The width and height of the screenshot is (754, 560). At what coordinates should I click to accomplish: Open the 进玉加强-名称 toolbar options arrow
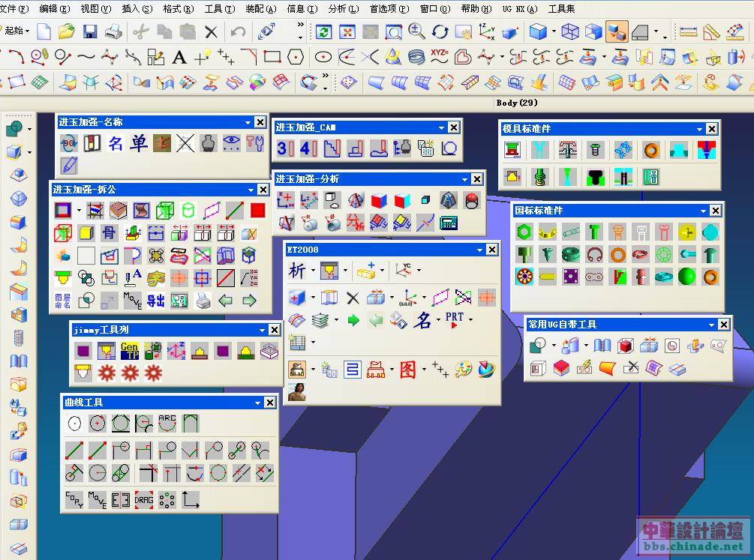coord(248,123)
